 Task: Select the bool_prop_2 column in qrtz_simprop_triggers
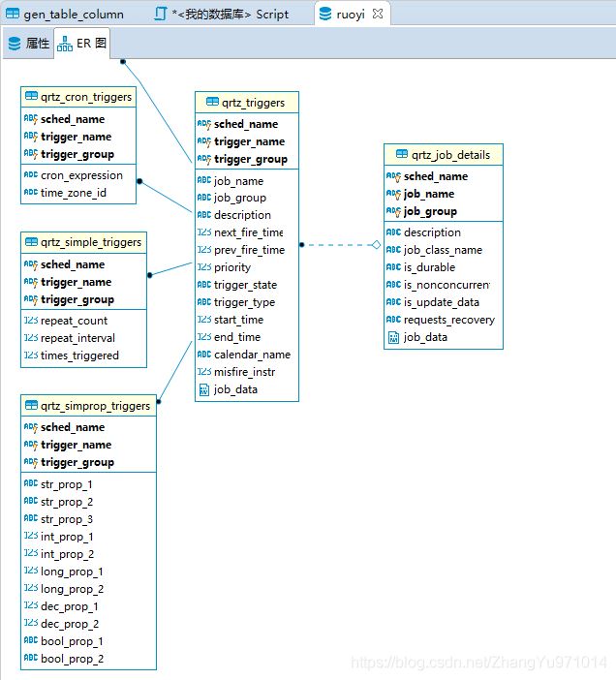[x=72, y=659]
